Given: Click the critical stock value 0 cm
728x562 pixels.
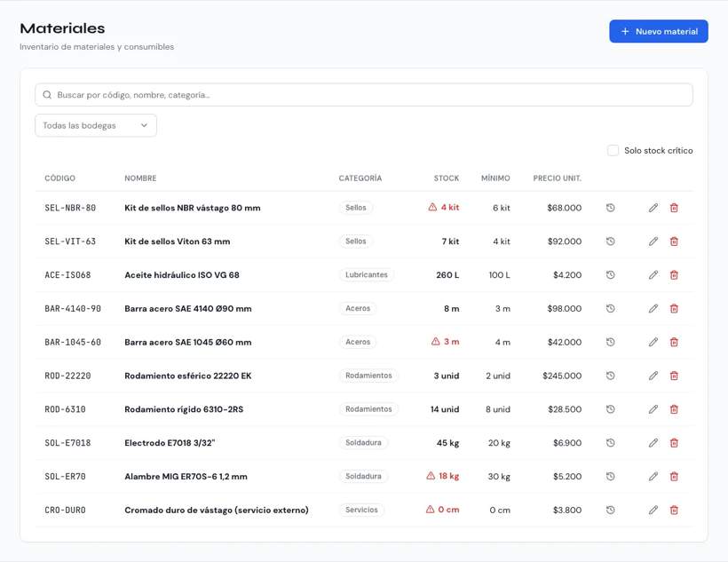Looking at the screenshot, I should pyautogui.click(x=442, y=510).
